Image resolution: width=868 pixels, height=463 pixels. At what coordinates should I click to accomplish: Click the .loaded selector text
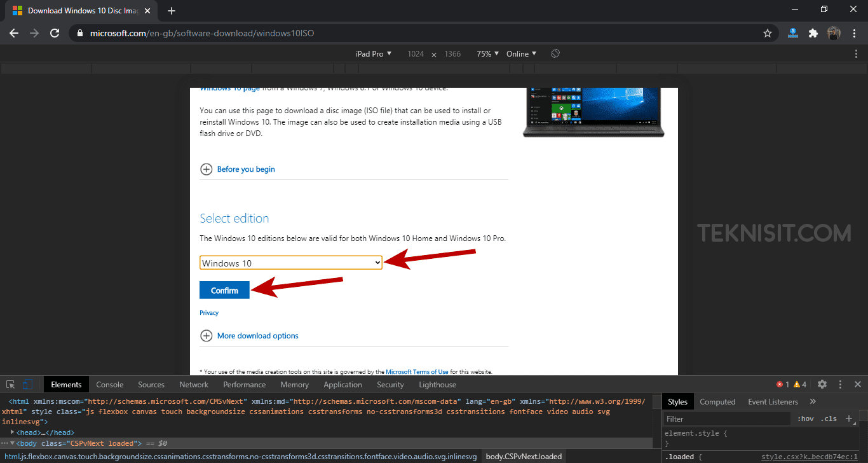679,457
